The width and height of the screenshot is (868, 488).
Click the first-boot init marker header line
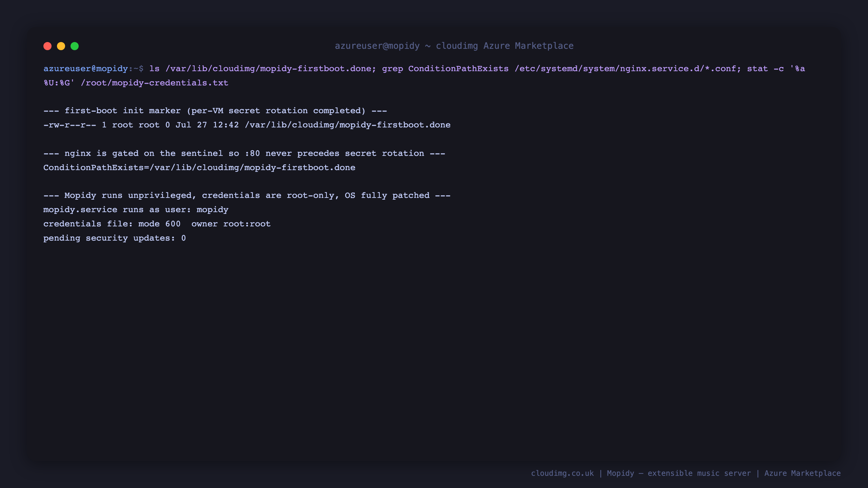click(215, 111)
